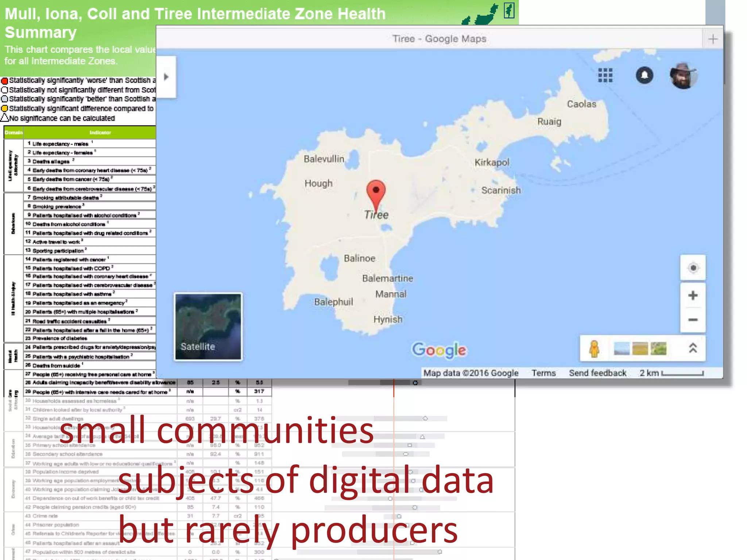
Task: Click the yellow significant difference legend circle
Action: click(x=4, y=109)
